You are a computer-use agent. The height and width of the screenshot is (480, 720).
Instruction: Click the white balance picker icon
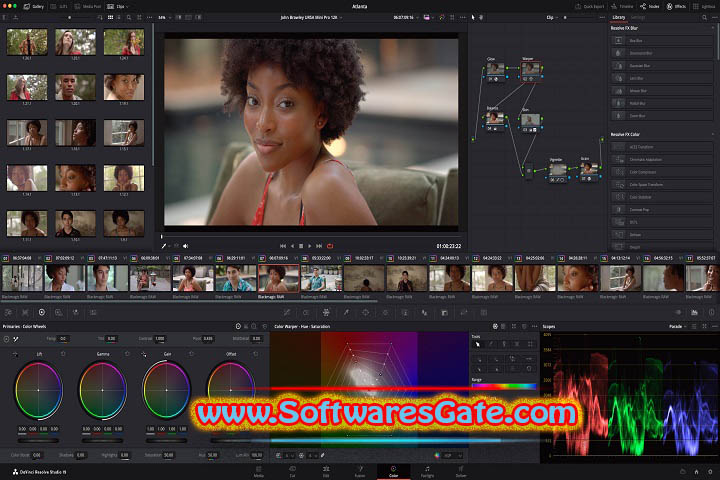(x=15, y=339)
